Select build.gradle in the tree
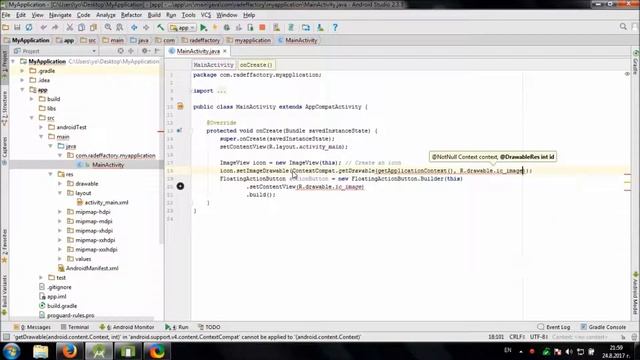Screen dimensions: 640x360 pos(62,306)
